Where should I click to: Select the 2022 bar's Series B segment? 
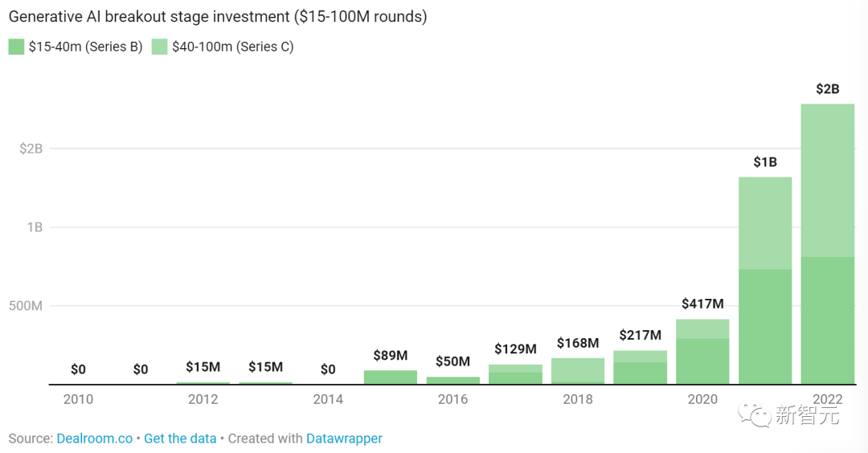click(827, 320)
